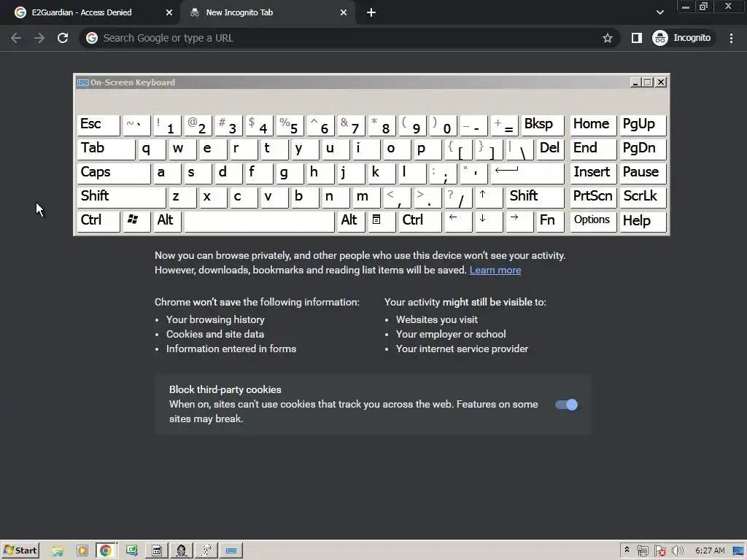Click On-Screen Keyboard taskbar icon

[x=231, y=551]
